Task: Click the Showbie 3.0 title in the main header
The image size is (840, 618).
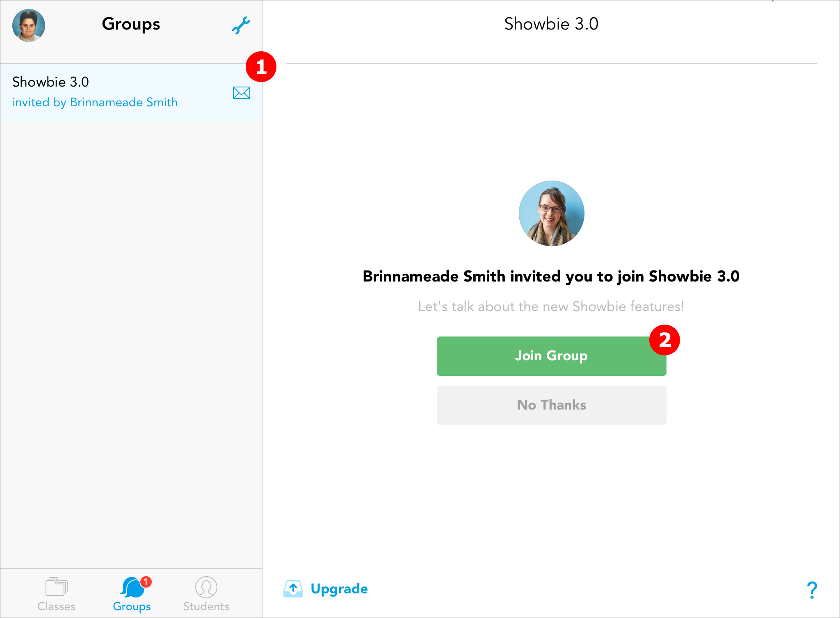Action: (551, 24)
